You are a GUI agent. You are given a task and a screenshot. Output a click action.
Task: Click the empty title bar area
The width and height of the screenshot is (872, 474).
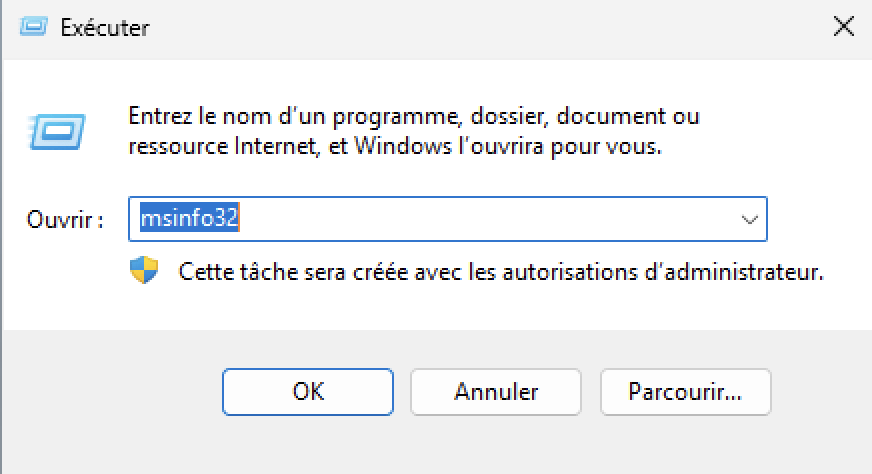[x=489, y=27]
